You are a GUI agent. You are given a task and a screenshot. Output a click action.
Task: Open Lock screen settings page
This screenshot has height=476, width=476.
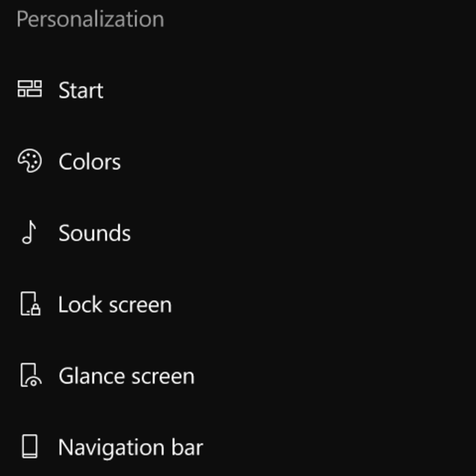(115, 305)
